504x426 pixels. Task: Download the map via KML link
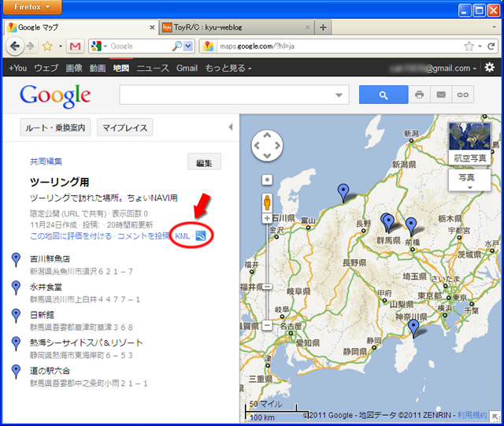182,236
